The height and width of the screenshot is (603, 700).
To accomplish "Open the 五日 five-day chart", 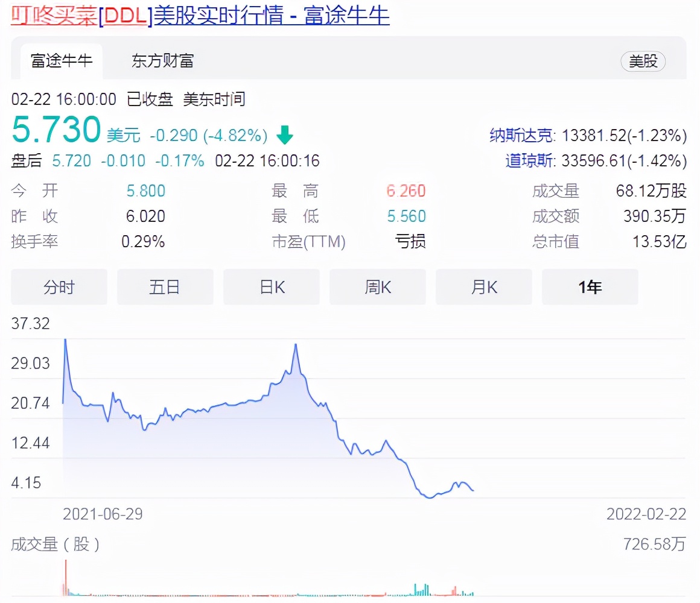I will click(x=165, y=287).
